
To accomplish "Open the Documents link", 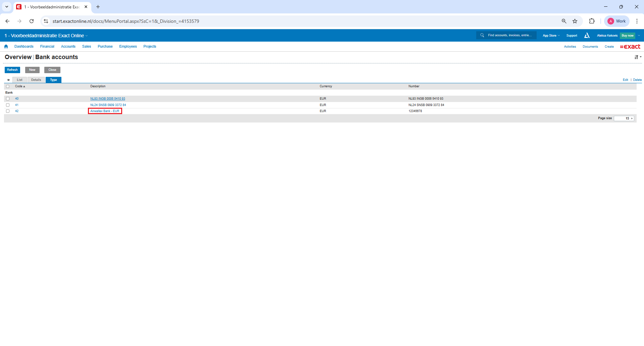I will coord(590,47).
